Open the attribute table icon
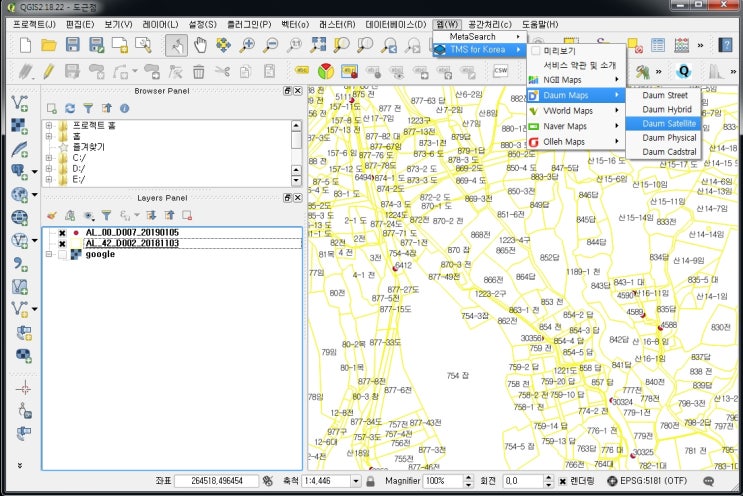Image resolution: width=743 pixels, height=496 pixels. (x=658, y=45)
